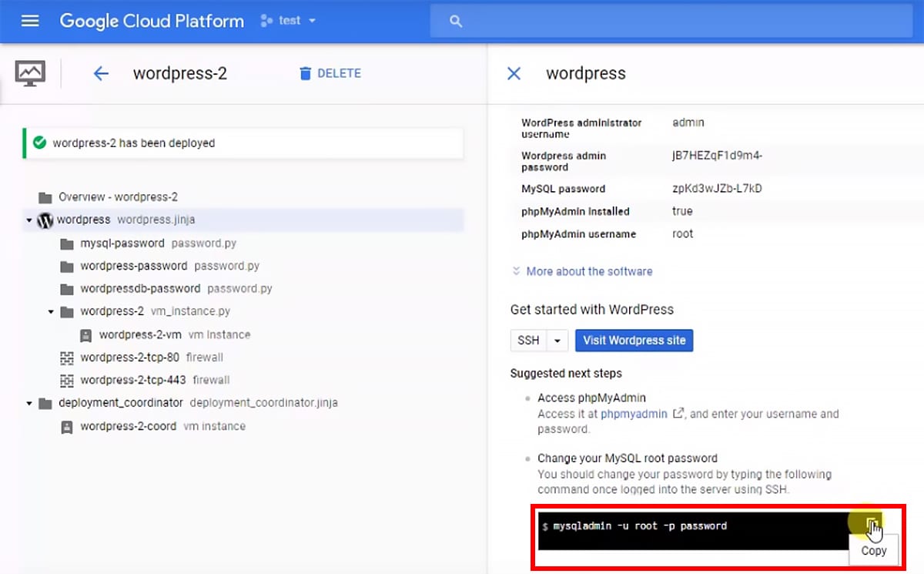
Task: Click the Google Cloud Platform logo text
Action: pos(152,21)
